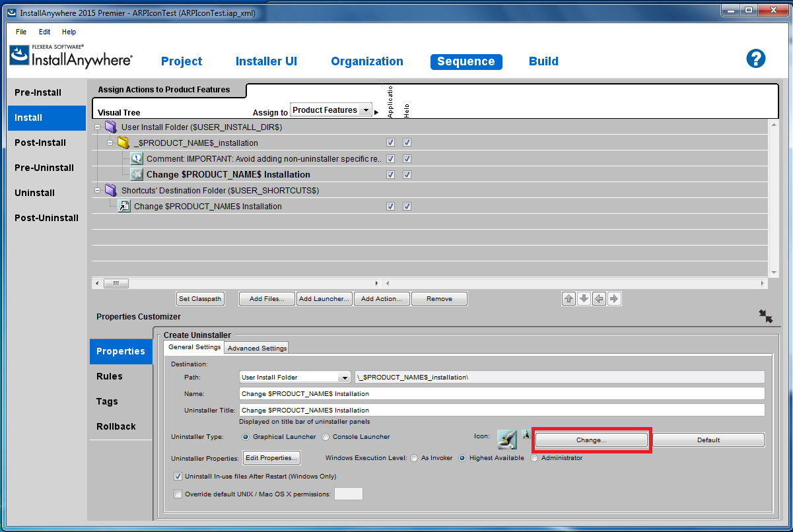
Task: Click the move right arrow icon
Action: [614, 298]
